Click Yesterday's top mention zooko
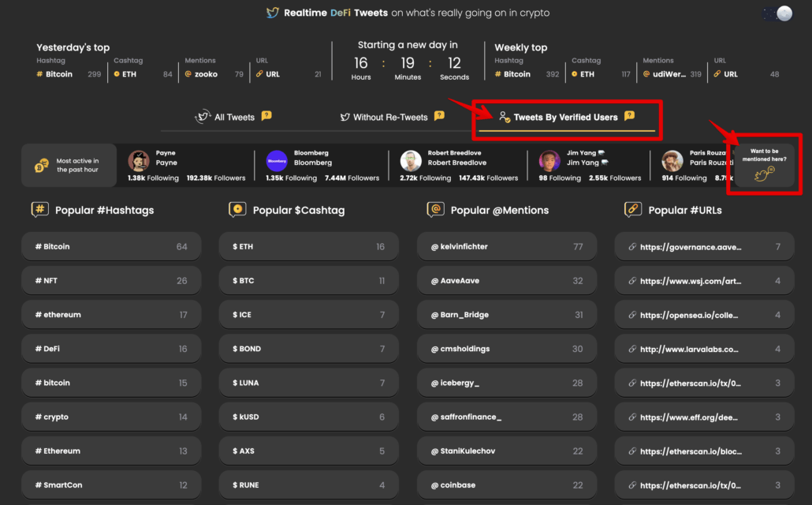 214,74
